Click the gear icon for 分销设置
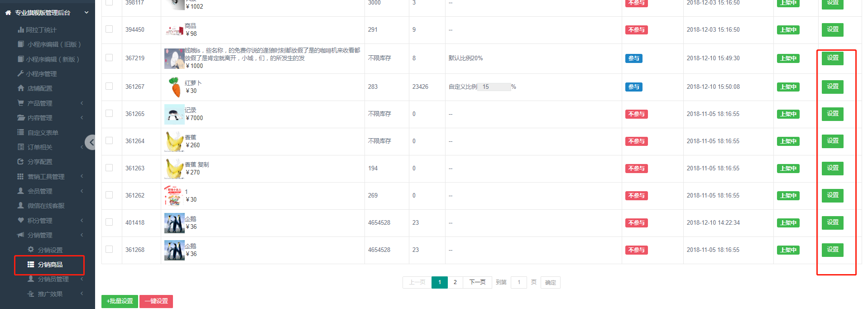Screen dimensions: 868x309 tap(31, 250)
